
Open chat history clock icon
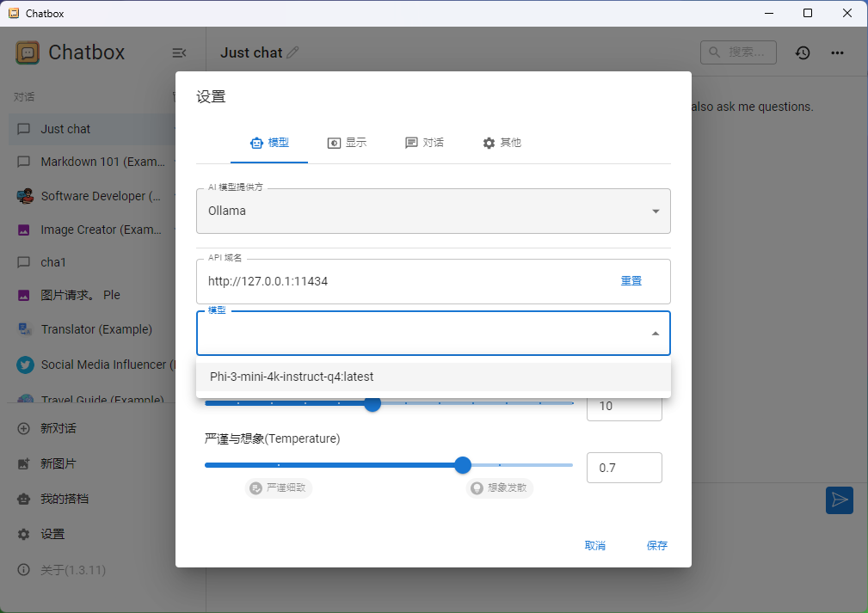(x=803, y=52)
